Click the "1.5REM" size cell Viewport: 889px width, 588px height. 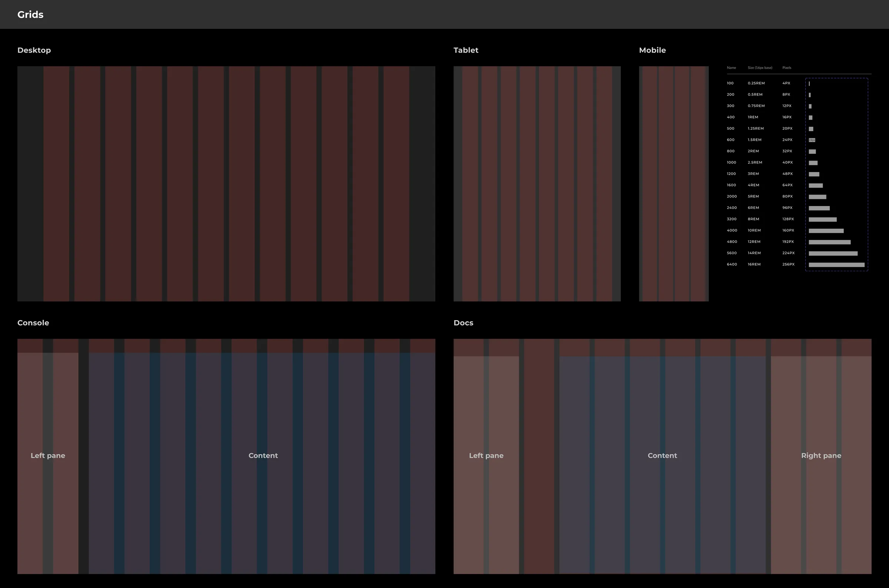[x=755, y=140]
